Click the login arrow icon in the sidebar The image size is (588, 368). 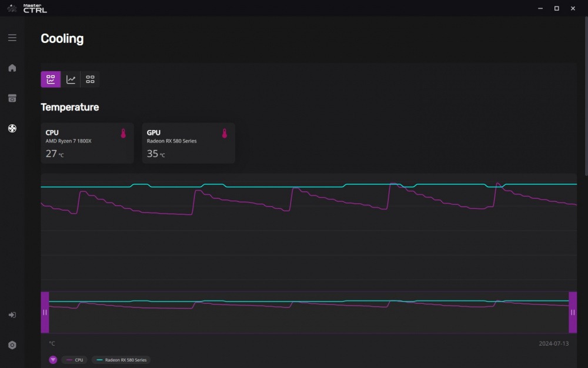point(12,314)
